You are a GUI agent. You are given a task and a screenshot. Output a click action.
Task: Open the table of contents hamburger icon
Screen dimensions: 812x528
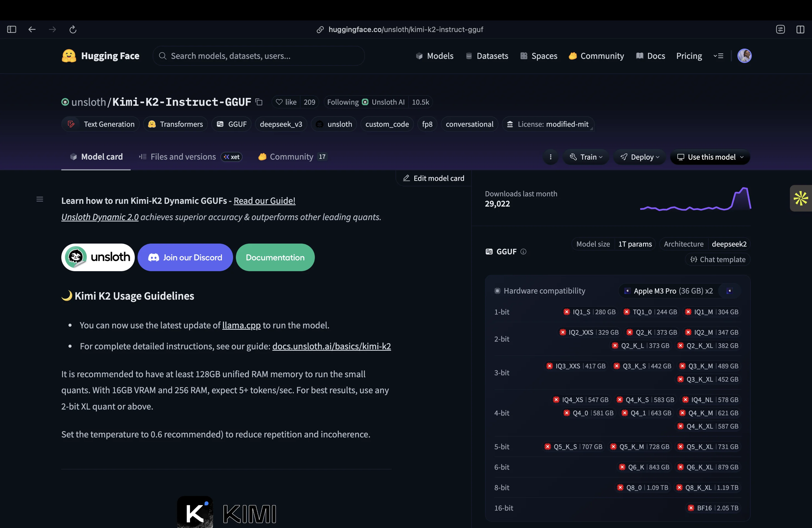(39, 199)
